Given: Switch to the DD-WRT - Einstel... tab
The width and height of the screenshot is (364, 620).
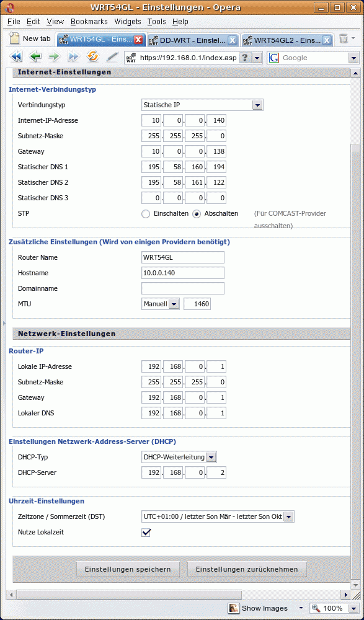Looking at the screenshot, I should click(193, 40).
